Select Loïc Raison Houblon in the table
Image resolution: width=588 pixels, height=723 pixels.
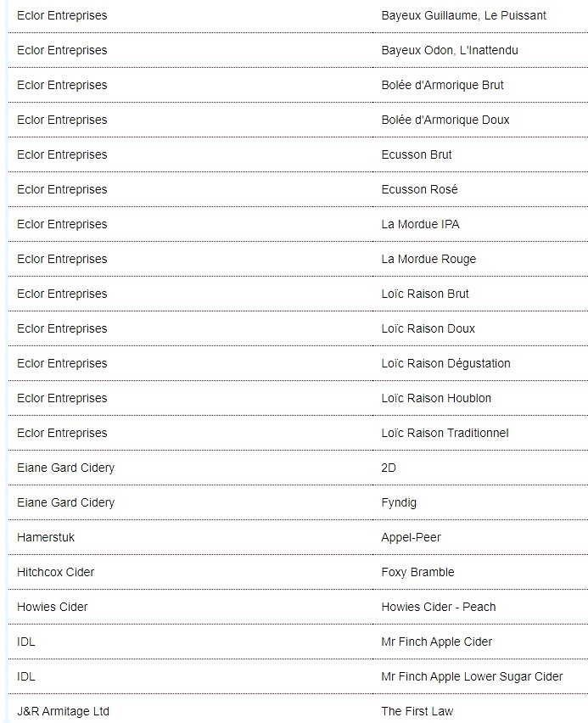[x=436, y=398]
